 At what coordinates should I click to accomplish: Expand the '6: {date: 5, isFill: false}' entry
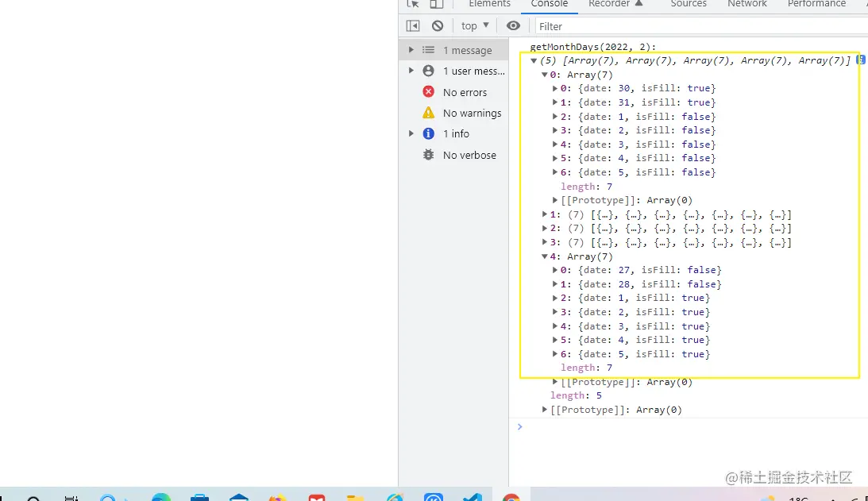tap(554, 172)
